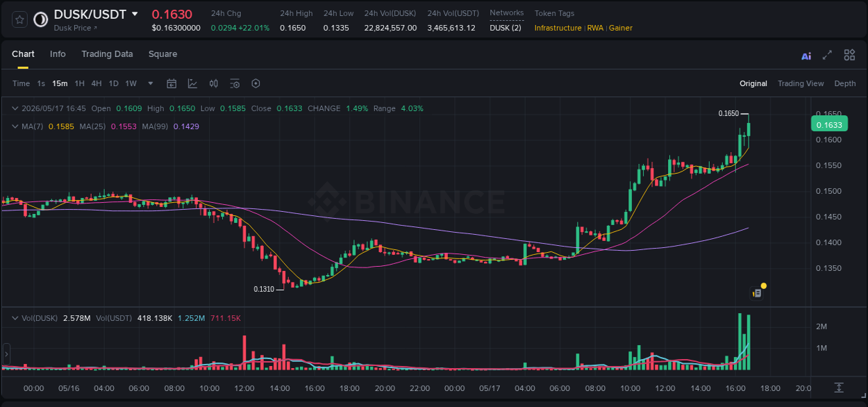The image size is (868, 407).
Task: Open the chart display settings list icon
Action: click(x=235, y=83)
